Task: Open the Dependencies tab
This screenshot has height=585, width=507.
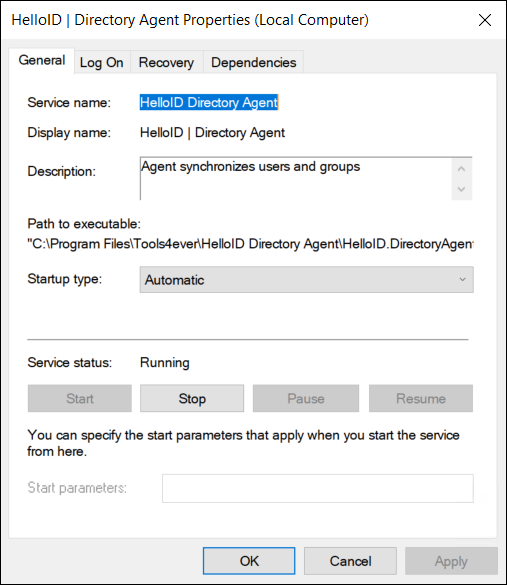Action: point(254,62)
